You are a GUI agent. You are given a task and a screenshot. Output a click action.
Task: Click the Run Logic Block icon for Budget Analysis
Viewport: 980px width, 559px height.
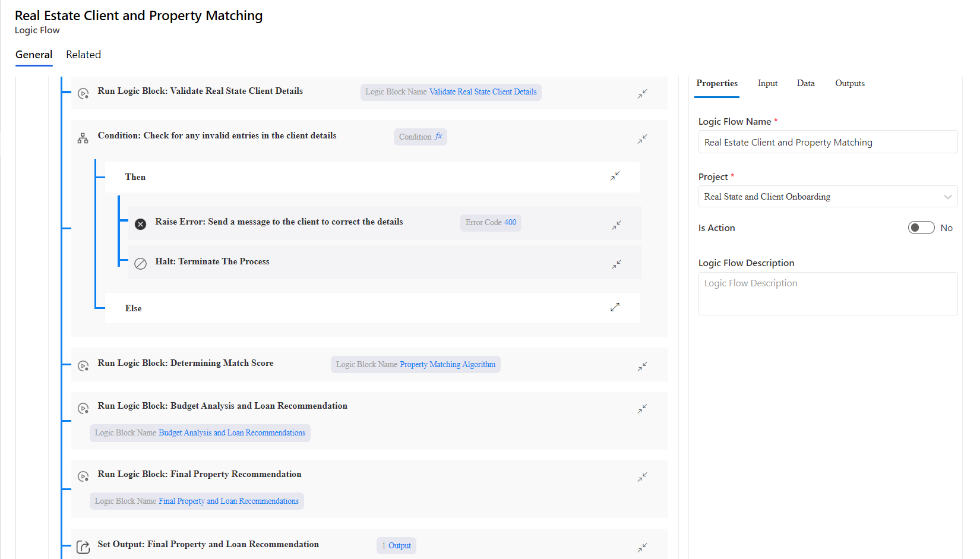[x=83, y=408]
